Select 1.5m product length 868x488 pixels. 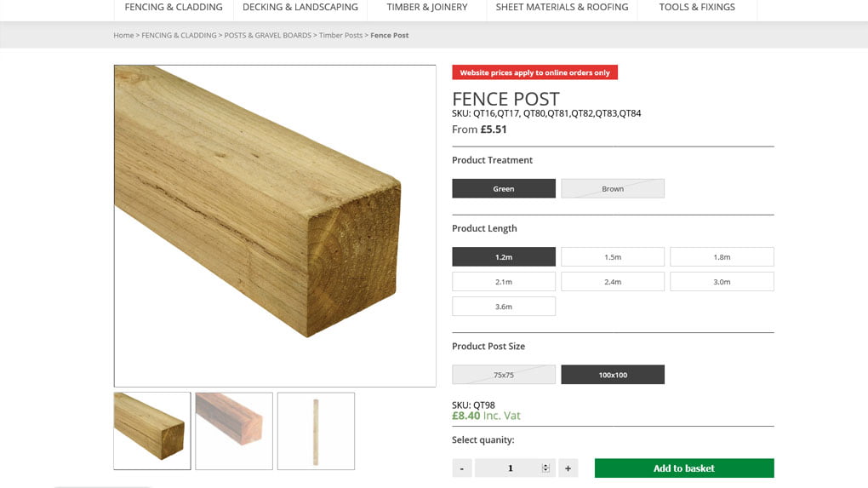(613, 256)
